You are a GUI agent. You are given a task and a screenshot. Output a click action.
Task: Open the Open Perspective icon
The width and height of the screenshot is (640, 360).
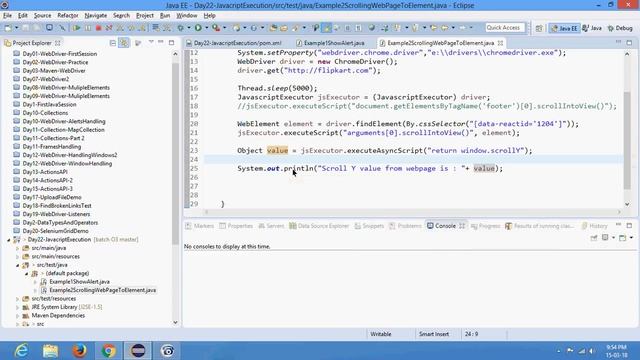539,28
